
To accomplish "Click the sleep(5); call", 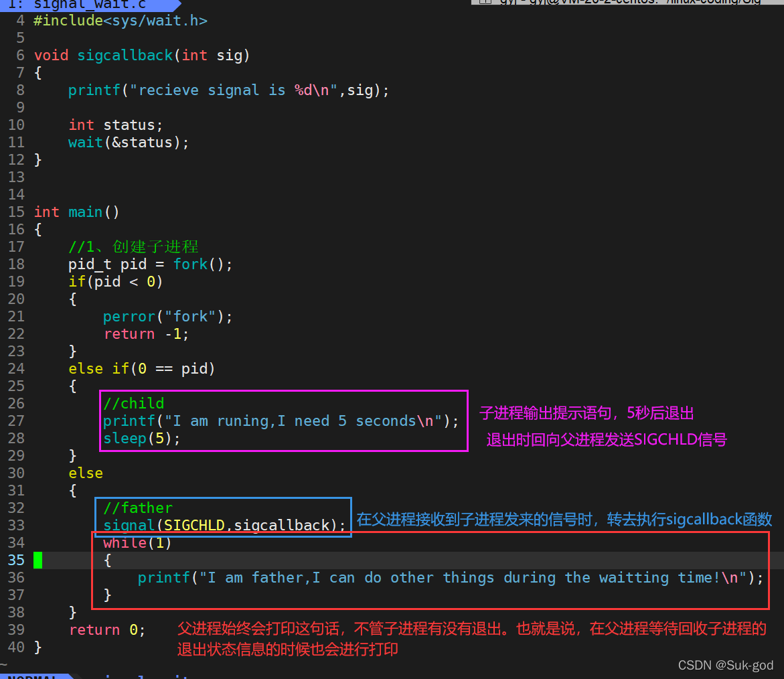I will (141, 439).
